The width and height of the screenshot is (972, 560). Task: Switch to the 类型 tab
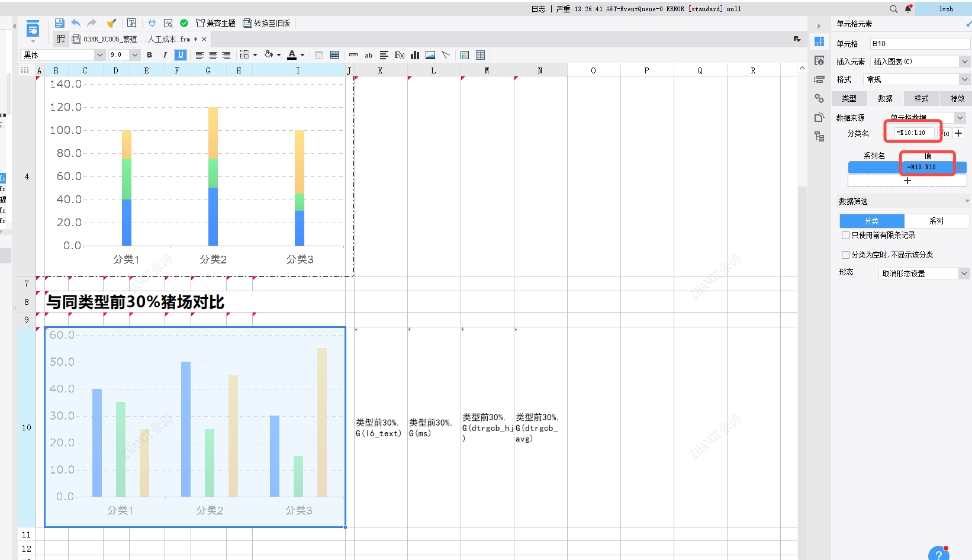[849, 98]
